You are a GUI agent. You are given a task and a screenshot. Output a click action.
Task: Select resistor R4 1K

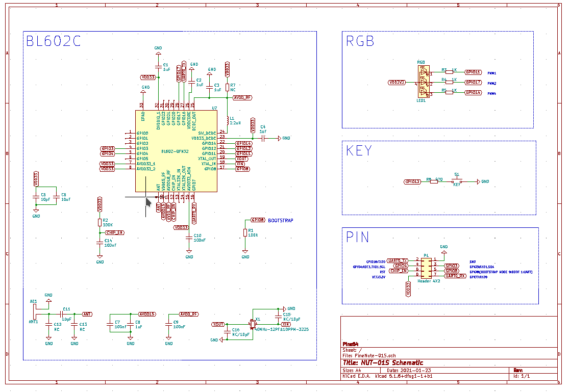[449, 82]
